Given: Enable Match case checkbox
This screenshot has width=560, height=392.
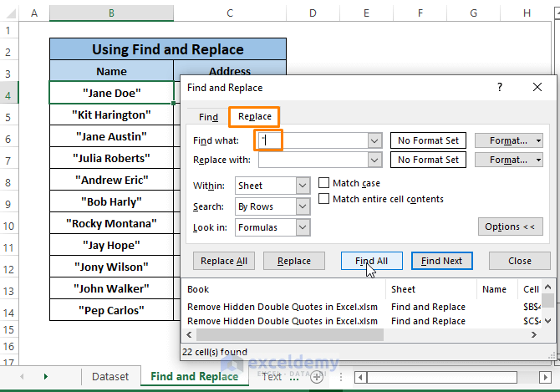Looking at the screenshot, I should point(323,183).
